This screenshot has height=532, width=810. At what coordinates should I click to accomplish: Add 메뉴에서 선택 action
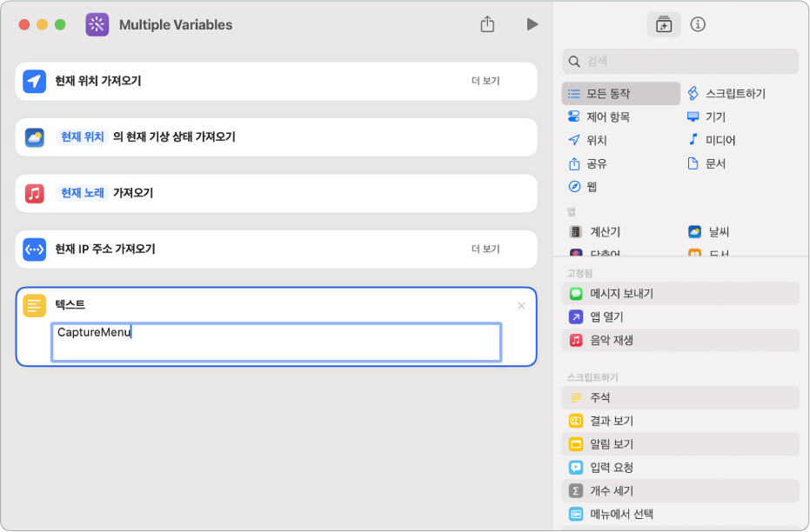(x=680, y=514)
